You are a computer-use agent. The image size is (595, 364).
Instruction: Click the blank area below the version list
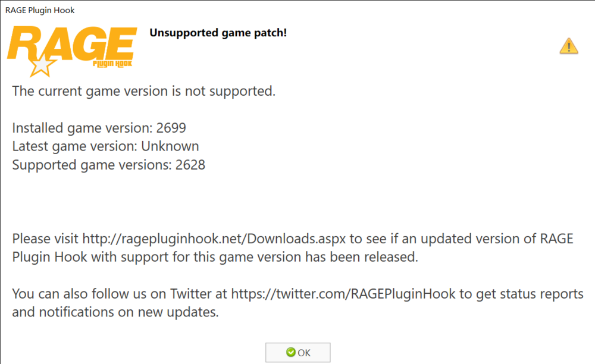297,199
